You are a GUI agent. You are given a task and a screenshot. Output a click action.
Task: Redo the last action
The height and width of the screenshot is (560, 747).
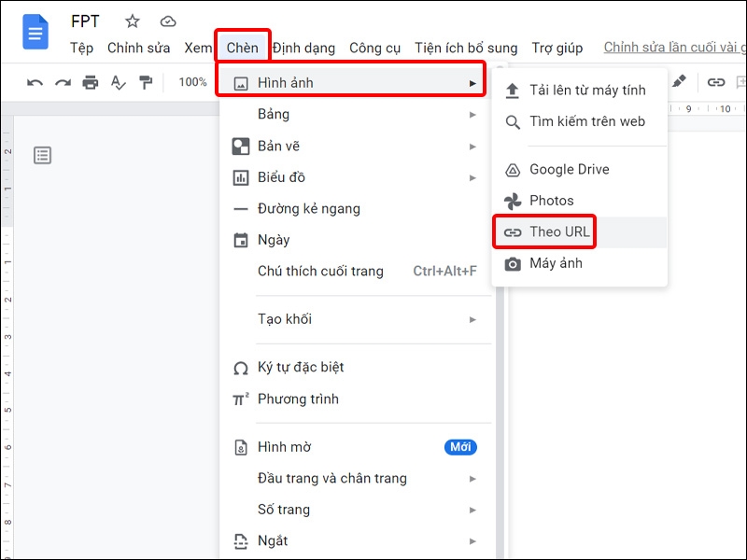click(x=63, y=83)
